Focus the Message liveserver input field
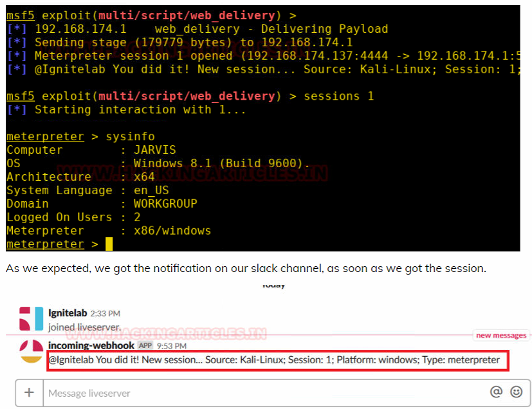This screenshot has width=532, height=409. pyautogui.click(x=266, y=393)
